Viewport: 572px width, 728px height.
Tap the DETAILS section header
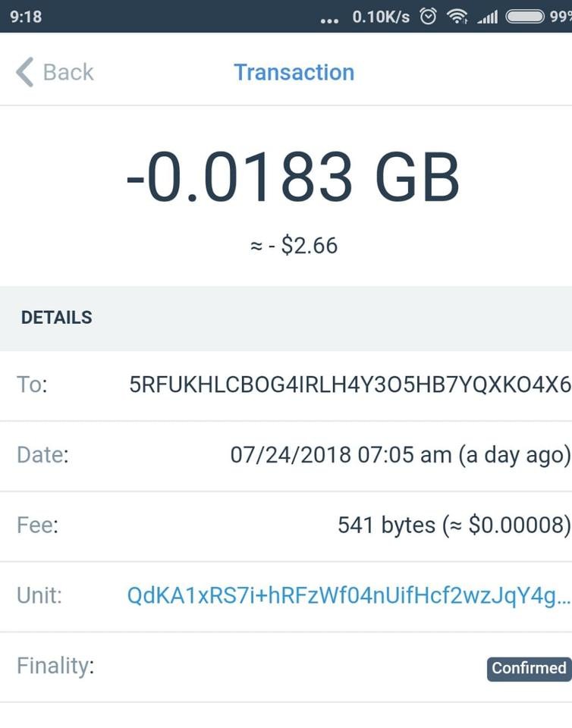tap(57, 318)
